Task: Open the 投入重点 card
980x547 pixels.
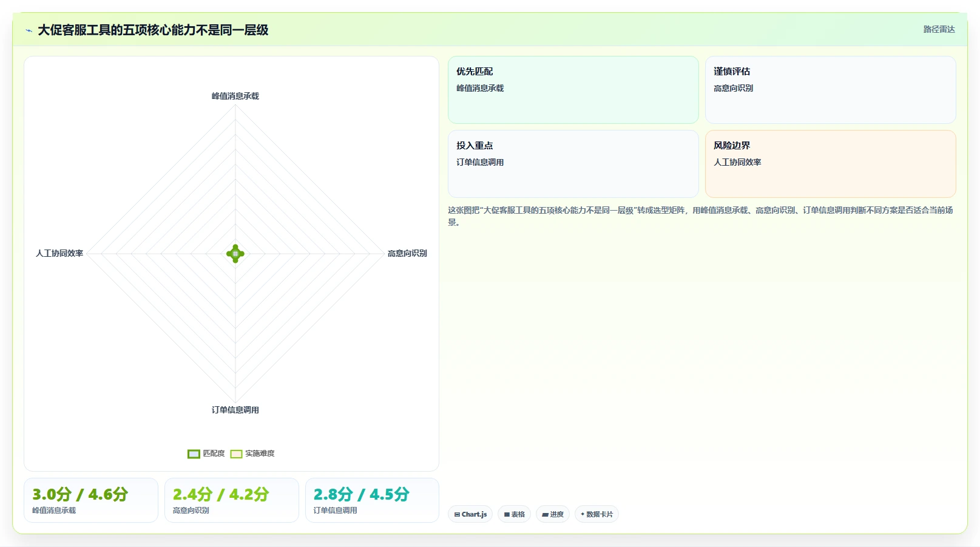Action: [x=573, y=164]
